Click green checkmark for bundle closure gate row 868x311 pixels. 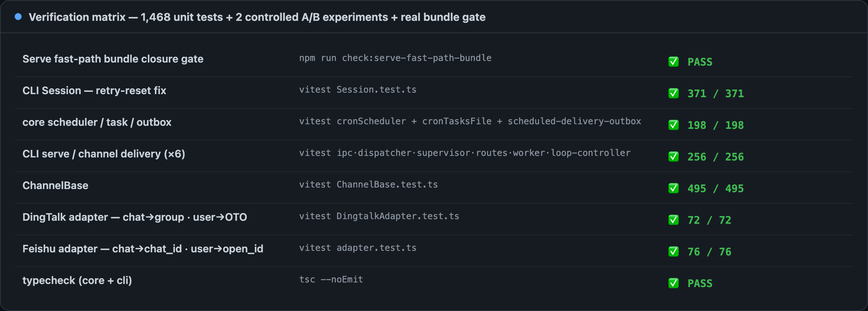click(x=673, y=62)
